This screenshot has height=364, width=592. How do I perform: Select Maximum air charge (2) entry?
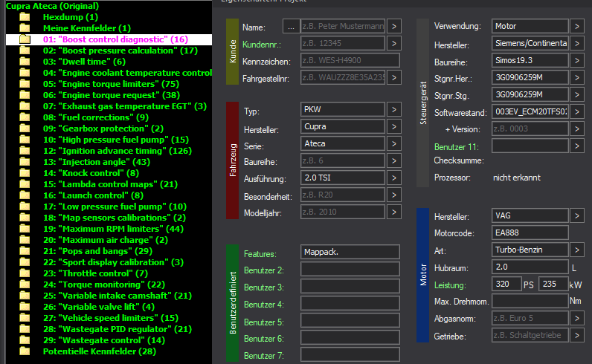point(106,240)
